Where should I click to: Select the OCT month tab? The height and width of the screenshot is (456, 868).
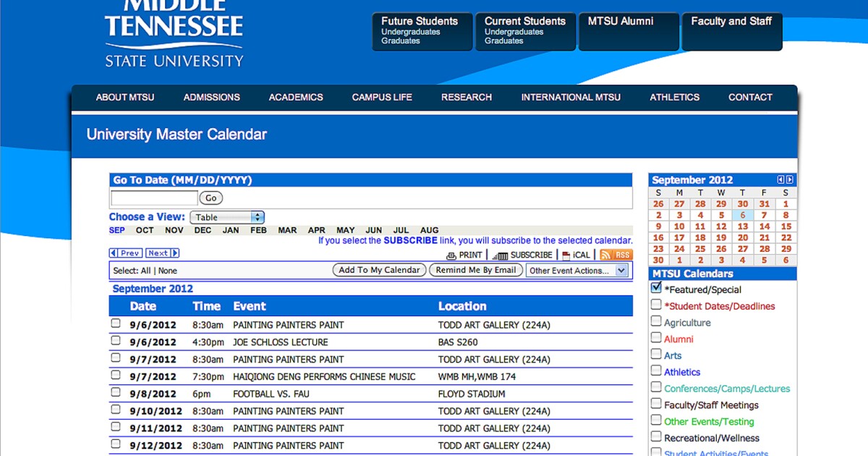145,230
